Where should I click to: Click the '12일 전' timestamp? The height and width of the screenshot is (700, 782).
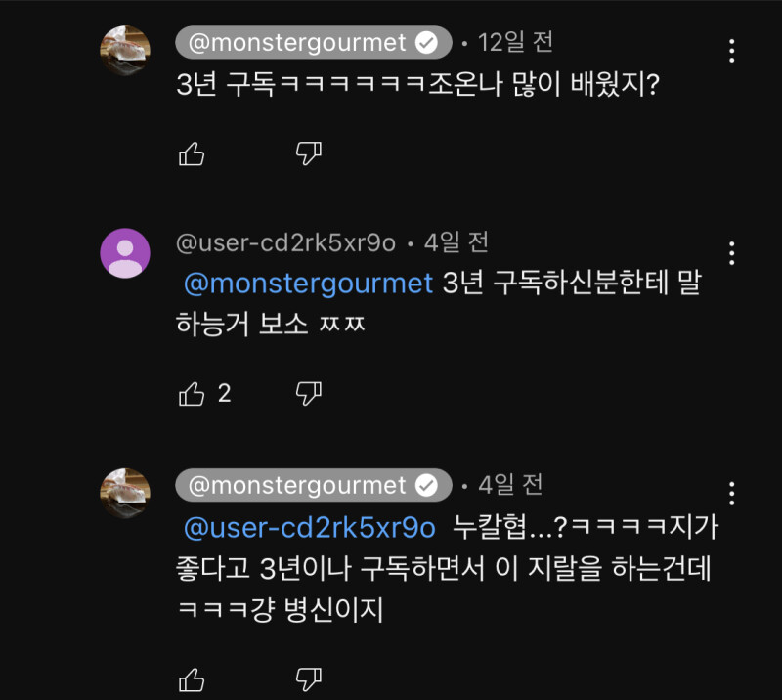point(514,43)
